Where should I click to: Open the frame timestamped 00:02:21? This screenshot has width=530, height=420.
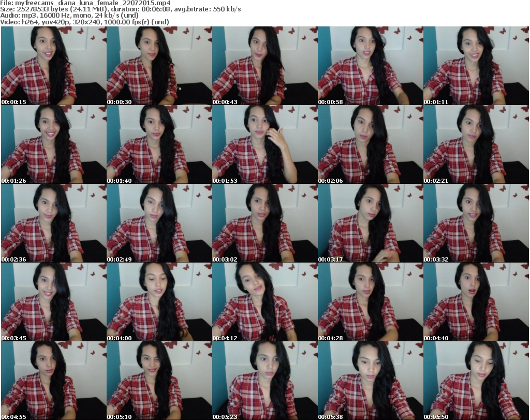(x=476, y=144)
